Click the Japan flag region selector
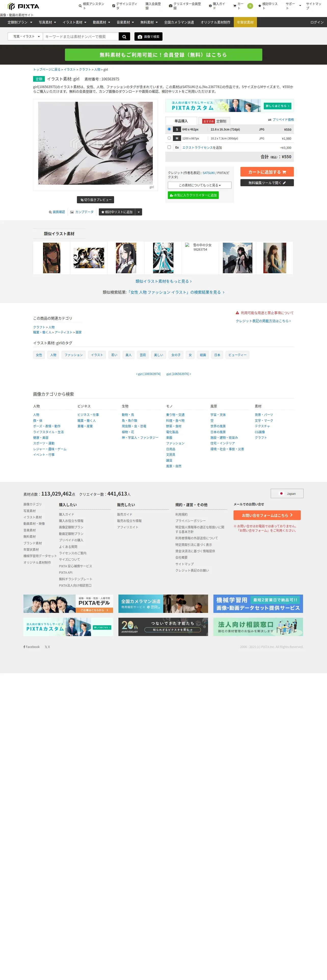 click(x=287, y=493)
